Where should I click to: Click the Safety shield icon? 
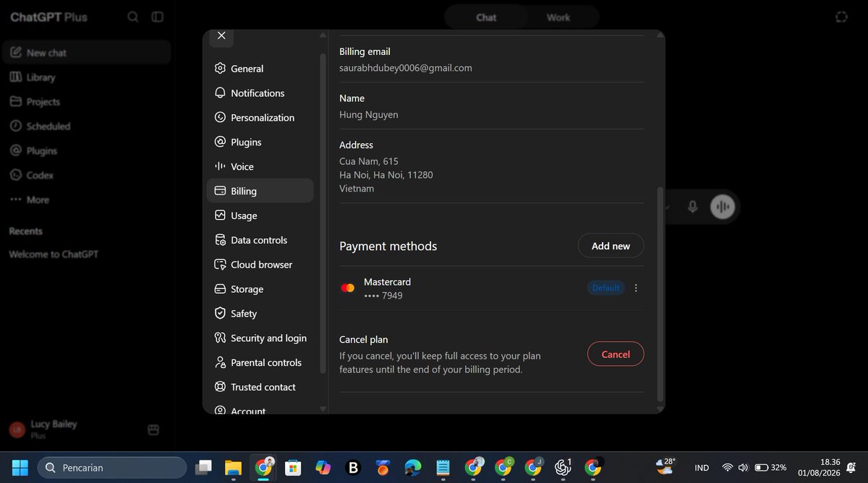[221, 314]
